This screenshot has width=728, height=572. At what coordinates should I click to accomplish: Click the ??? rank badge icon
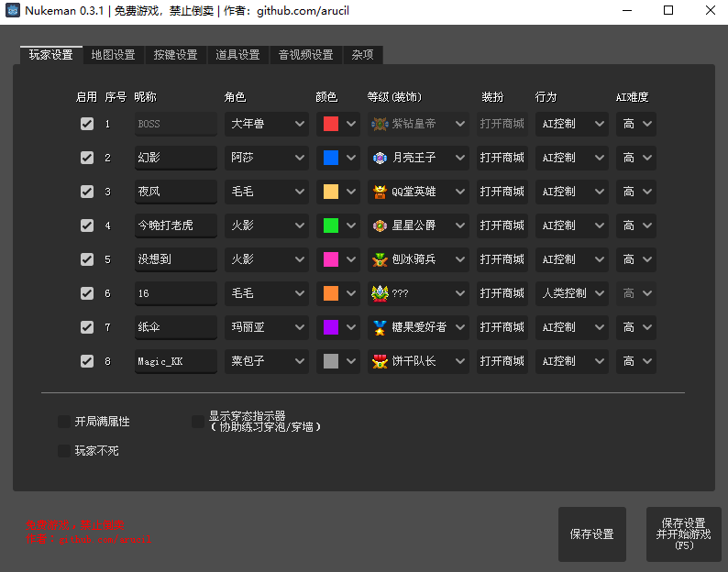tap(380, 293)
